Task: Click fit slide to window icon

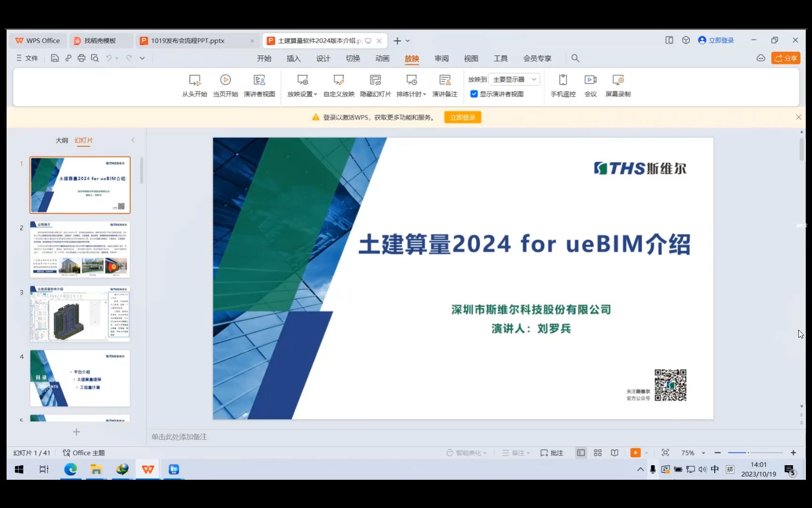Action: coord(665,452)
